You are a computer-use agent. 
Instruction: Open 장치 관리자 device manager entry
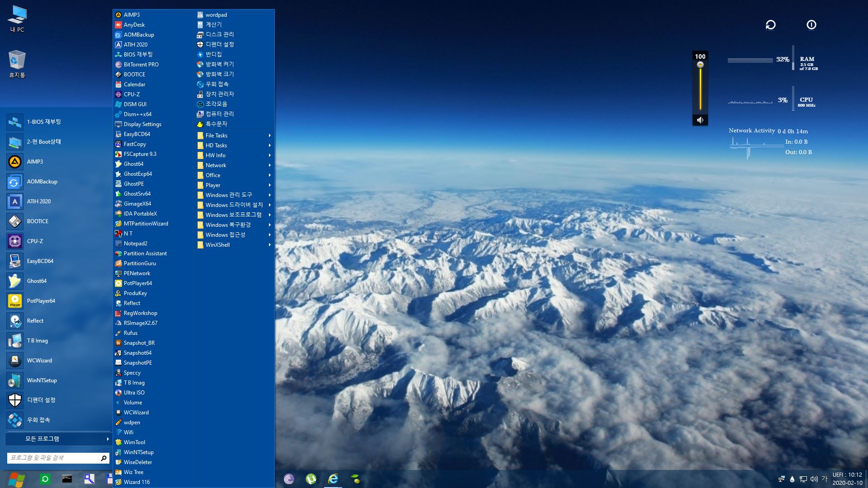pos(235,94)
